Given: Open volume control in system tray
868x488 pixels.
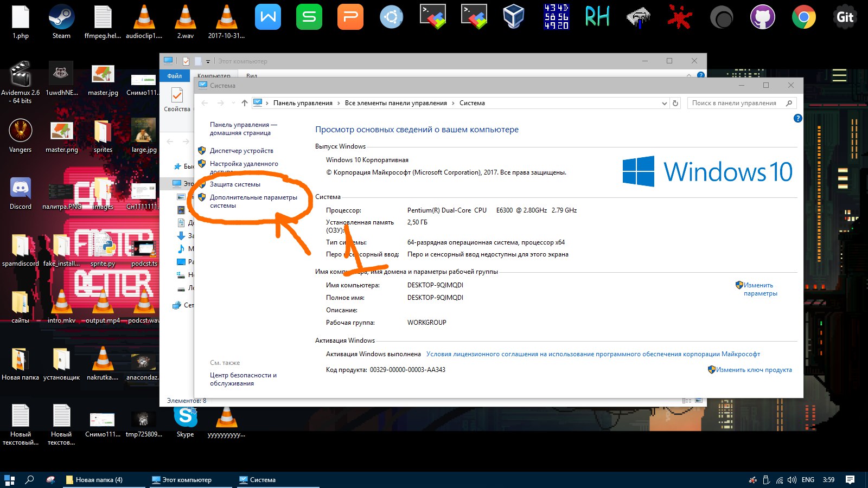Looking at the screenshot, I should pyautogui.click(x=792, y=480).
